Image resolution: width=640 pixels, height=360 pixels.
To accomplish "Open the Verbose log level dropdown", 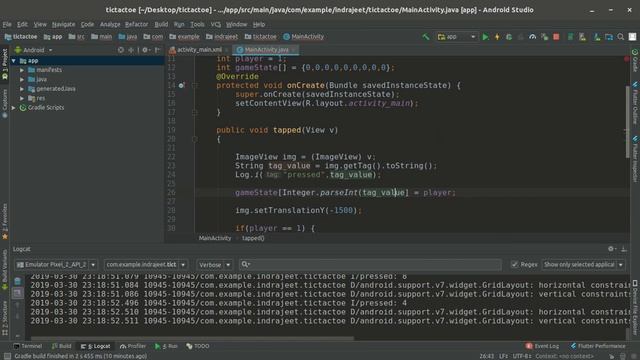I will click(214, 264).
